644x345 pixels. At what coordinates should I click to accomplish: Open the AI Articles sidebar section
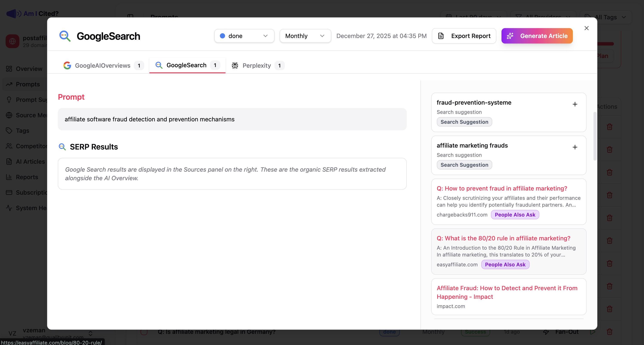tap(30, 161)
